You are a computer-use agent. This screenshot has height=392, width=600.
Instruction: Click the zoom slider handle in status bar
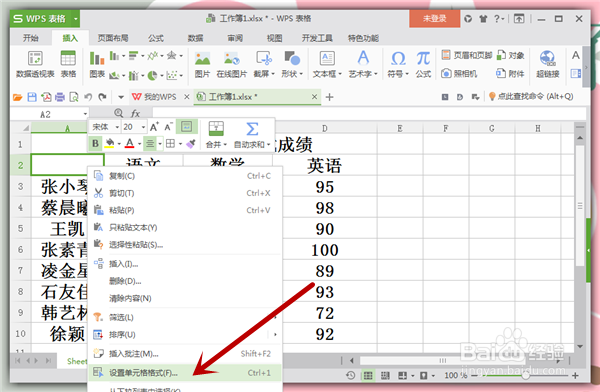click(526, 376)
